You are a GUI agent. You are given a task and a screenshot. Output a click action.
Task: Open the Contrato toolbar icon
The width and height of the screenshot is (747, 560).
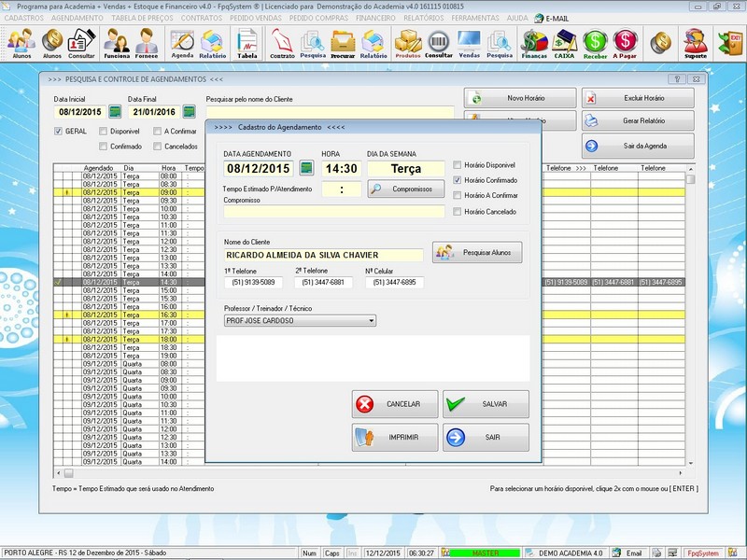coord(282,43)
